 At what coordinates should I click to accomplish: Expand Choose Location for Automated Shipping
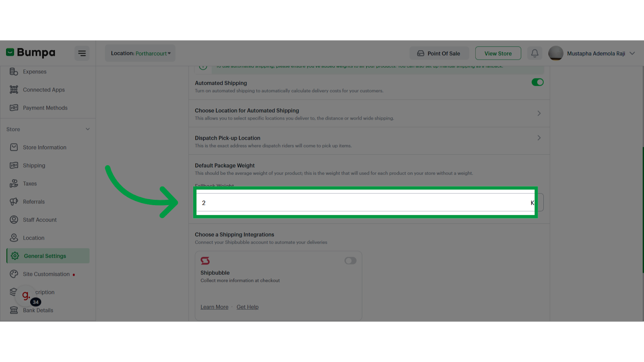pyautogui.click(x=369, y=113)
